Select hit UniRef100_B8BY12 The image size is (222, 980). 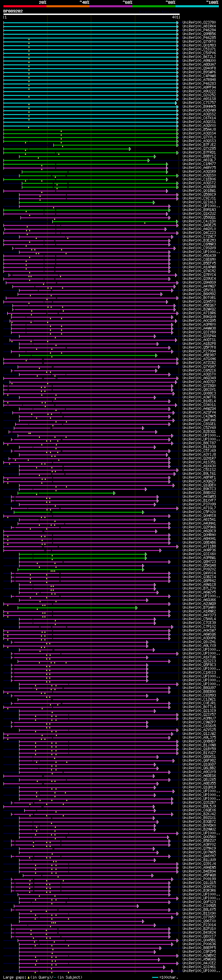point(199,156)
